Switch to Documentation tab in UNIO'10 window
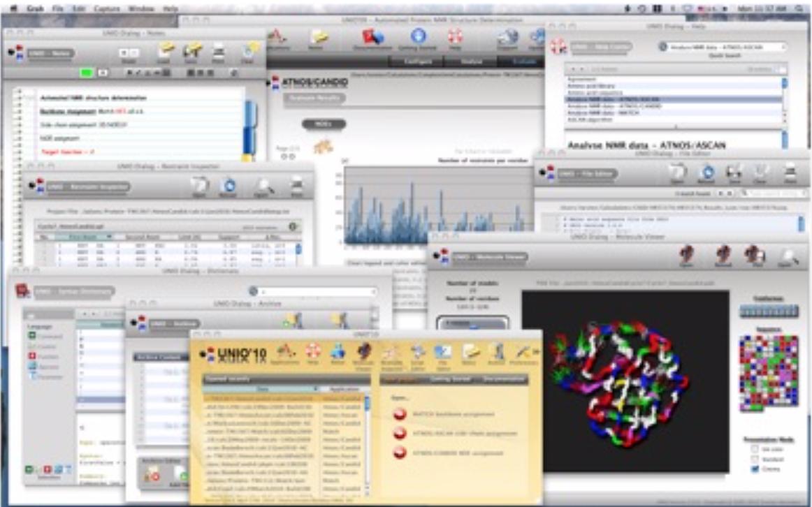The height and width of the screenshot is (507, 812). click(x=504, y=380)
